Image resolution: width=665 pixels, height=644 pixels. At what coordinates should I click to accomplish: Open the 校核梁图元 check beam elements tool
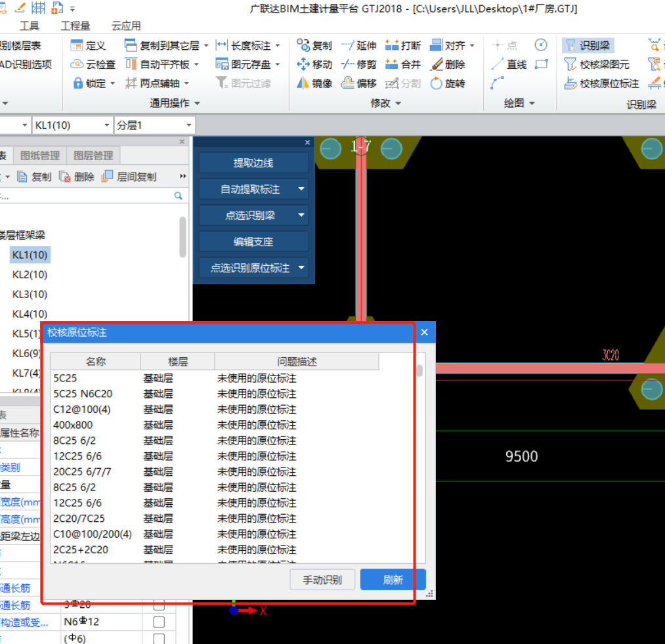click(x=597, y=64)
